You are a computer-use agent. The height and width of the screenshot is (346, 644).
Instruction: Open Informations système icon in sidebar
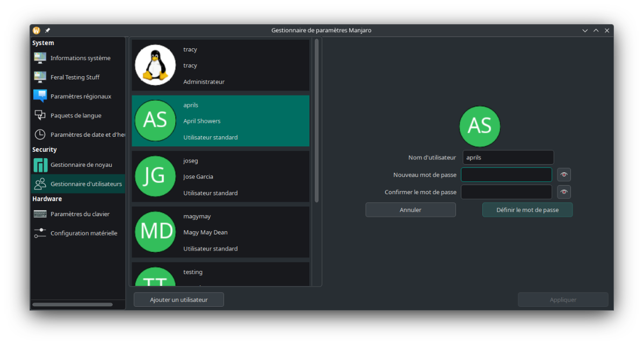click(40, 58)
